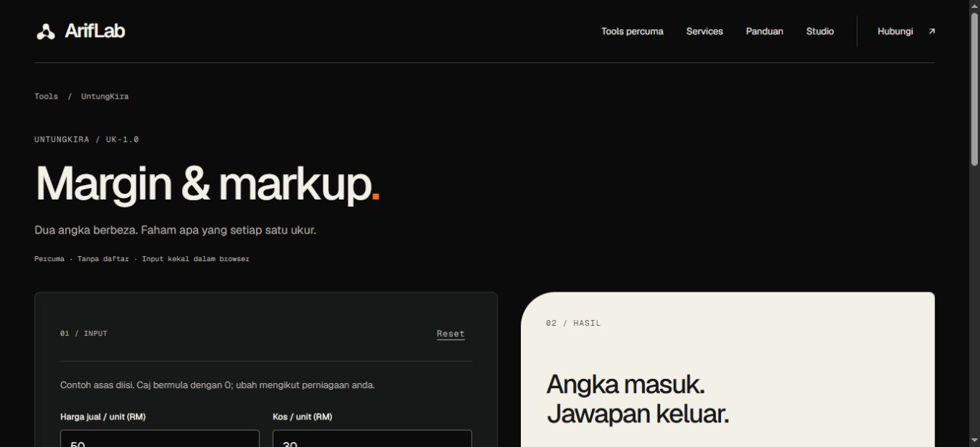Click the arrow icon beside Hubungi
Screen dimensions: 980x447
pos(932,31)
